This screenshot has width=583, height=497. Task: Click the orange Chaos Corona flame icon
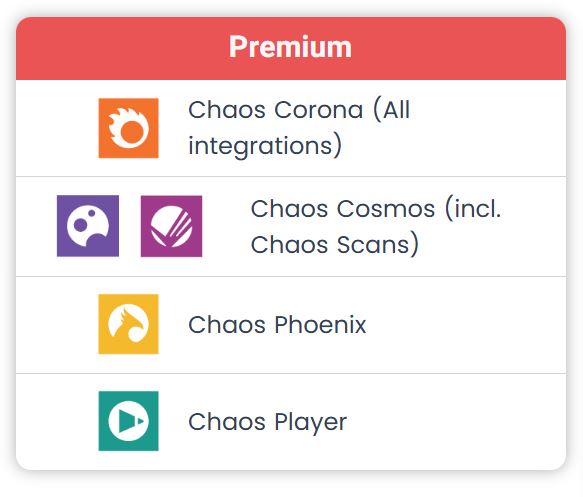128,128
